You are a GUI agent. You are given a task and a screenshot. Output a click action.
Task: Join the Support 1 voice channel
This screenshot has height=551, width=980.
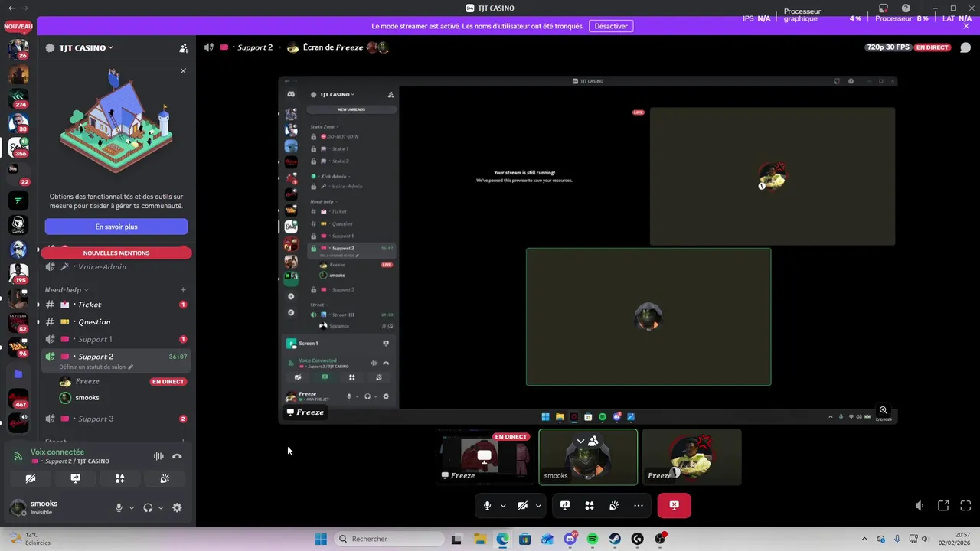click(115, 339)
